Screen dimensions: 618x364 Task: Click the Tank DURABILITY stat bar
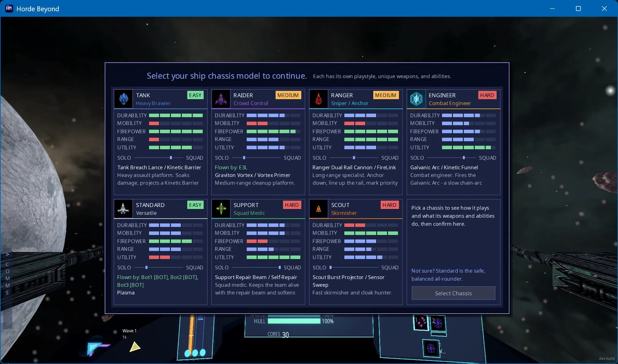tap(176, 115)
